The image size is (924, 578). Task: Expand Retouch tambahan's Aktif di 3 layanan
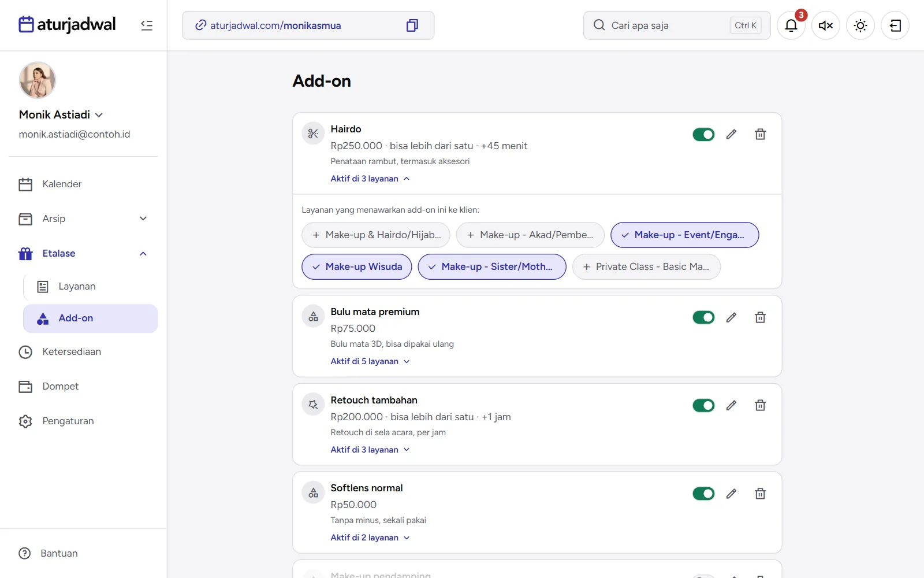point(370,450)
